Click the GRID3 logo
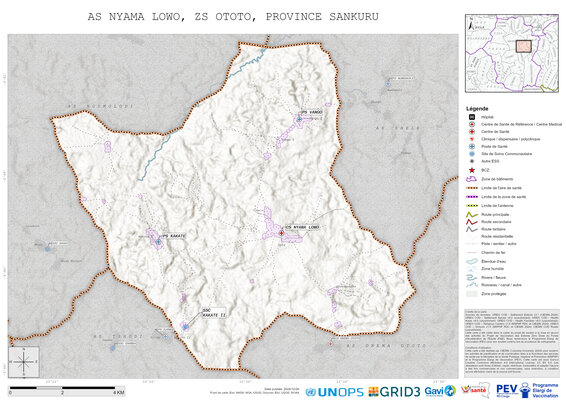The image size is (566, 400). pyautogui.click(x=394, y=392)
